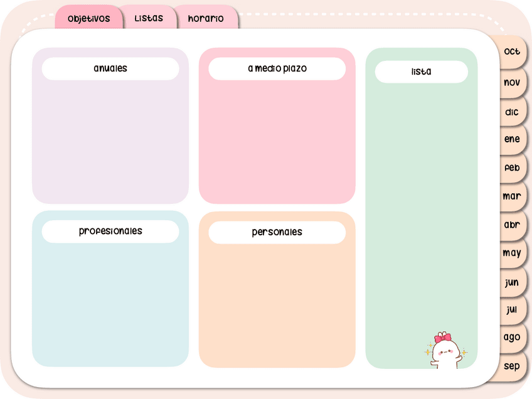Viewport: 532px width, 399px height.
Task: Go to the nov month tab
Action: click(x=512, y=82)
